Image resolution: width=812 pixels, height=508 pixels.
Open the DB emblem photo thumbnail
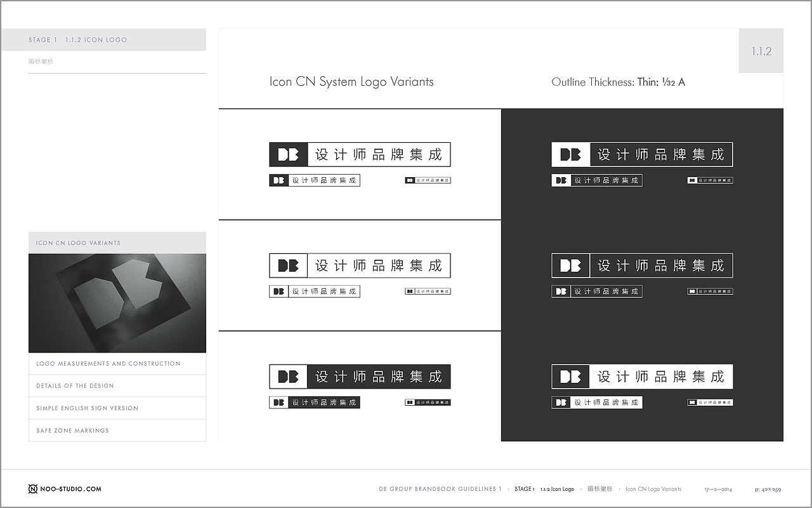pos(117,303)
